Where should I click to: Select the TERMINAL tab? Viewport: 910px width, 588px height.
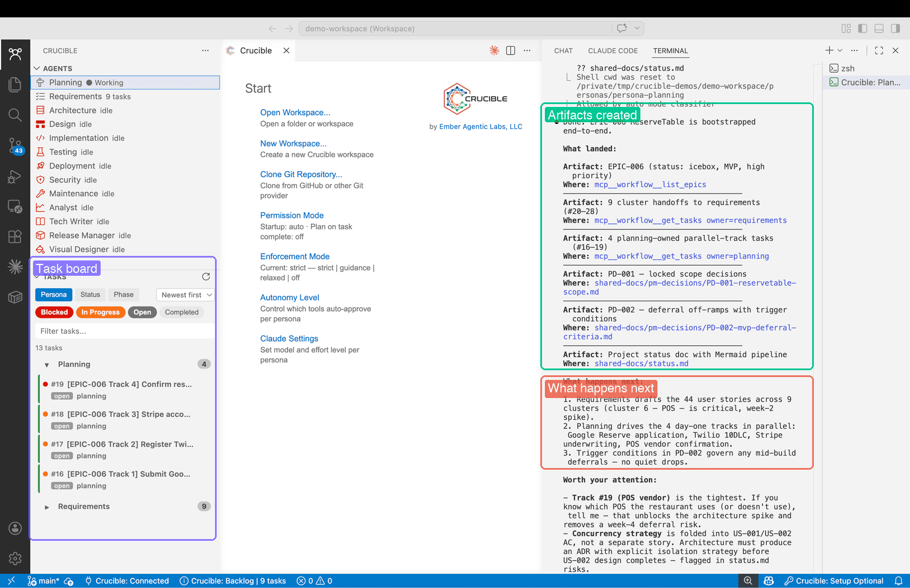click(670, 51)
